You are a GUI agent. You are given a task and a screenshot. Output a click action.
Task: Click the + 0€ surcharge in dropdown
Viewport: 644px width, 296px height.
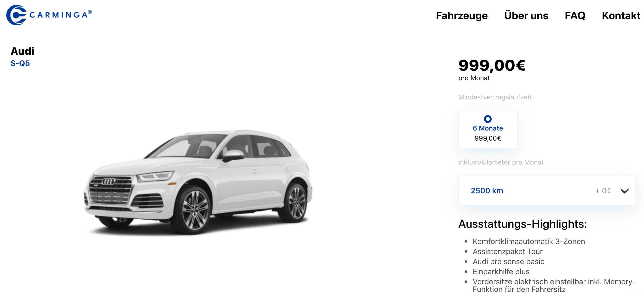pyautogui.click(x=603, y=191)
